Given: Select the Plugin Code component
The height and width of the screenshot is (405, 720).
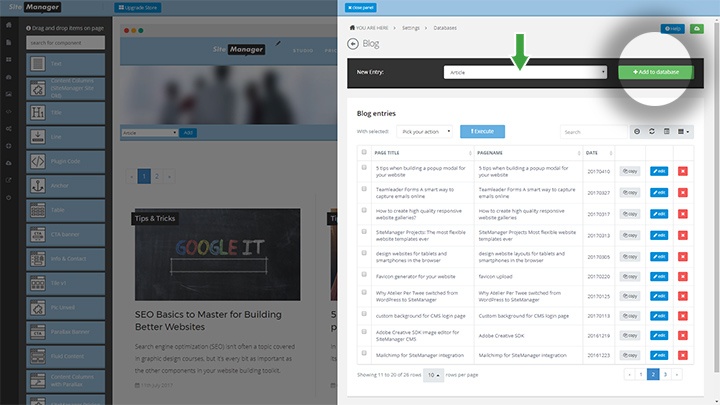Looking at the screenshot, I should [65, 161].
